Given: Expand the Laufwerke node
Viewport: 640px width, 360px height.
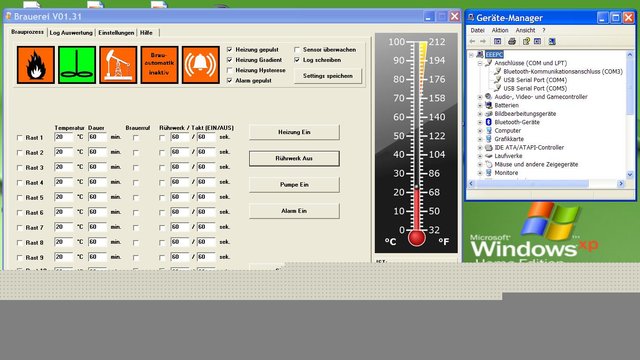Looking at the screenshot, I should coord(480,156).
